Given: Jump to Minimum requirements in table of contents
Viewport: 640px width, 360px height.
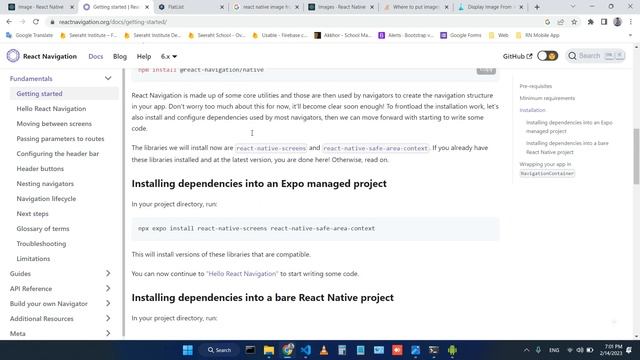Looking at the screenshot, I should (547, 98).
